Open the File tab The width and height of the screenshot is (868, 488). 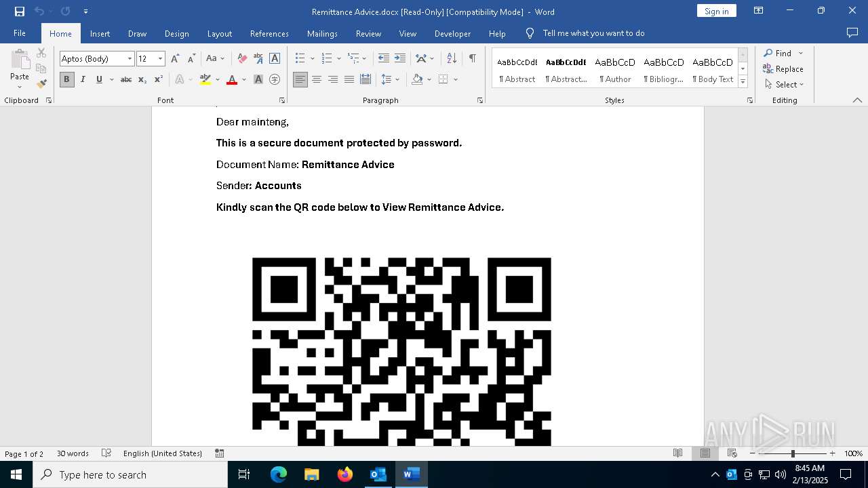point(20,33)
